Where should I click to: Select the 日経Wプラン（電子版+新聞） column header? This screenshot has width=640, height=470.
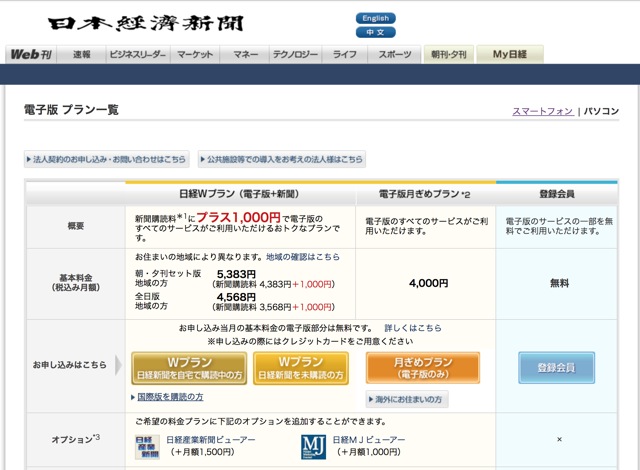[x=239, y=194]
